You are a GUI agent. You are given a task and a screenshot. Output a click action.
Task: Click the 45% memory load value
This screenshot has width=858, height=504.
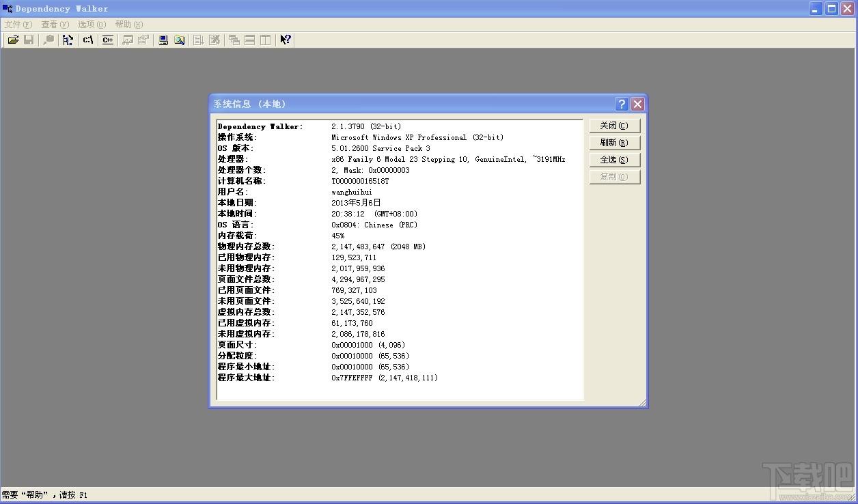pyautogui.click(x=338, y=236)
